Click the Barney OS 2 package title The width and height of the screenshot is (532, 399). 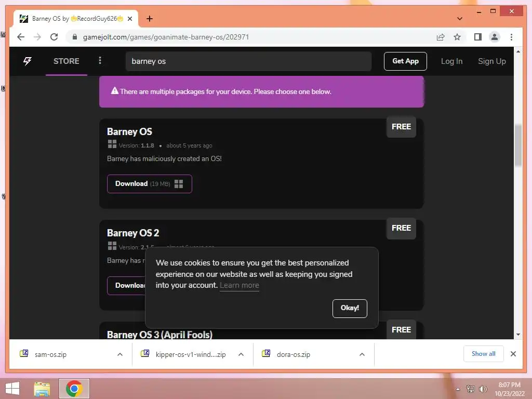(x=133, y=233)
